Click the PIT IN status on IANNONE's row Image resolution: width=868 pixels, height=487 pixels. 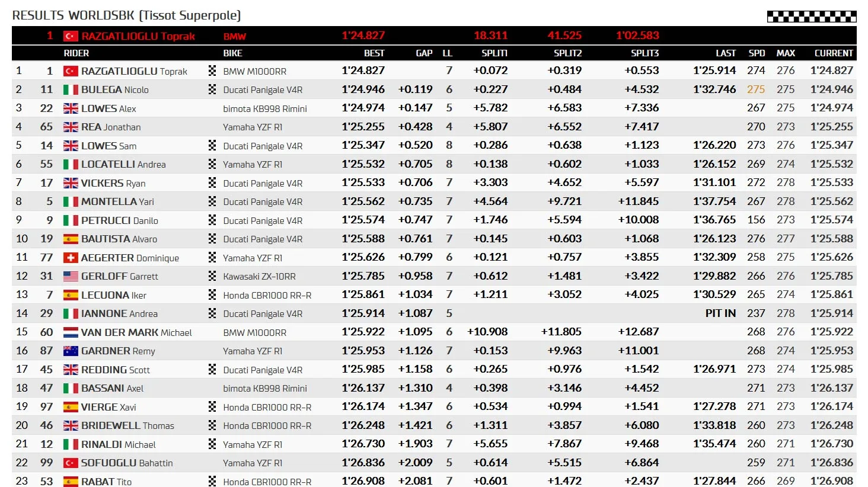720,313
